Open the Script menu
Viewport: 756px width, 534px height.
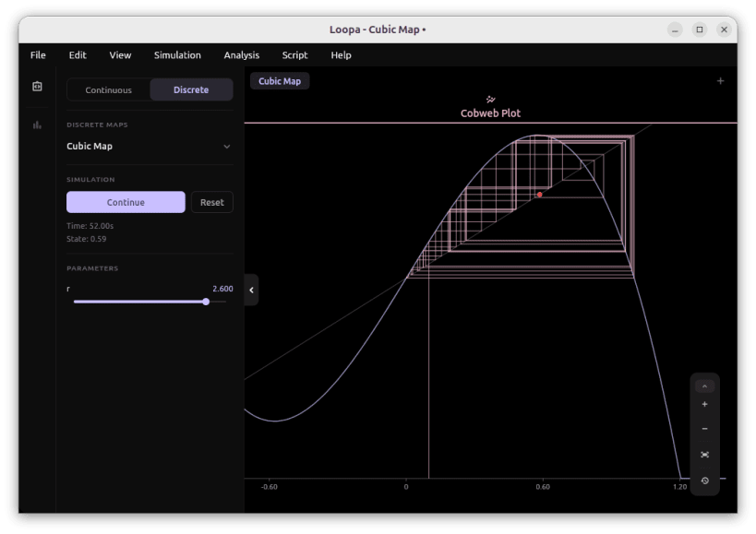click(x=294, y=55)
